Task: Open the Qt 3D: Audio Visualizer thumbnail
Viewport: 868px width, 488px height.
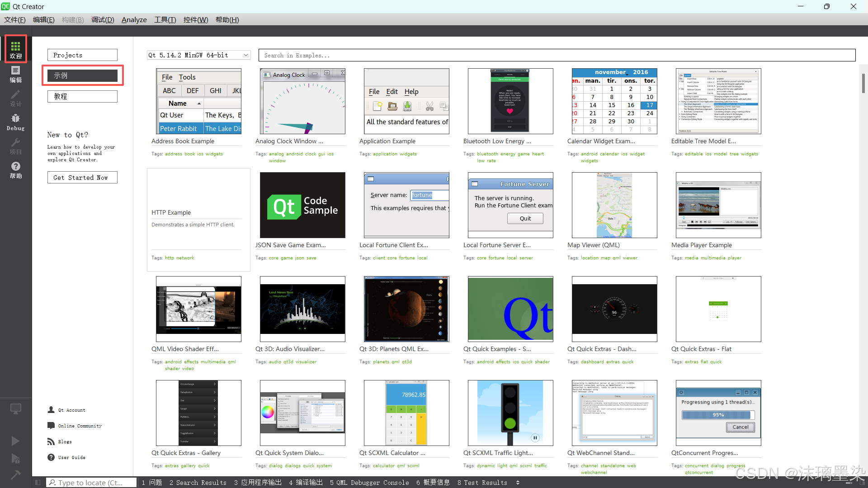Action: [x=302, y=309]
